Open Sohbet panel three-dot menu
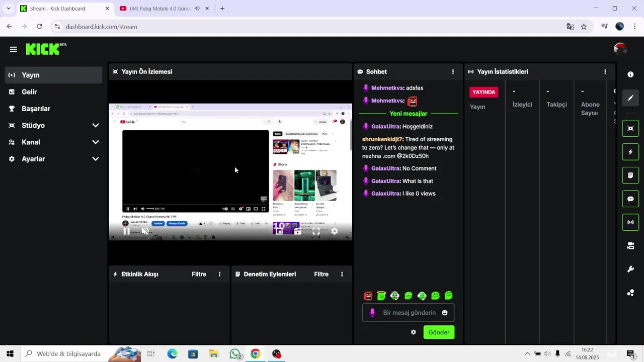Image resolution: width=644 pixels, height=362 pixels. (x=453, y=72)
